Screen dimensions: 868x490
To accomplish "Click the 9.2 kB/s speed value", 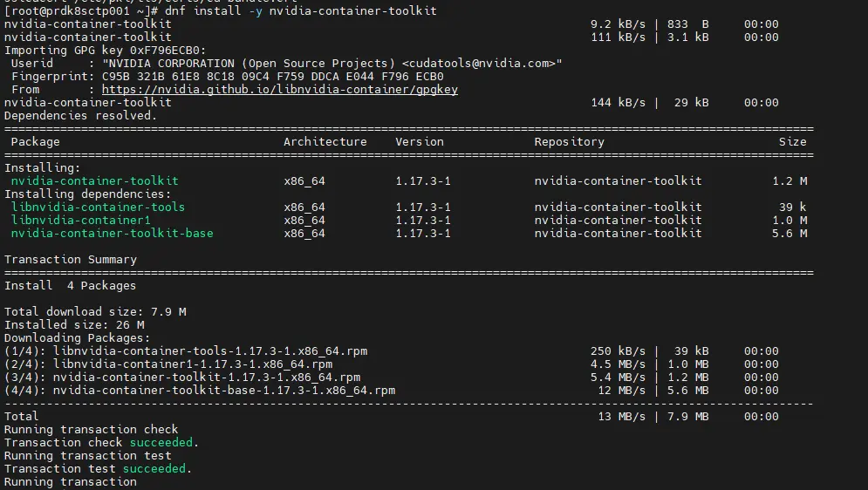I will (618, 24).
